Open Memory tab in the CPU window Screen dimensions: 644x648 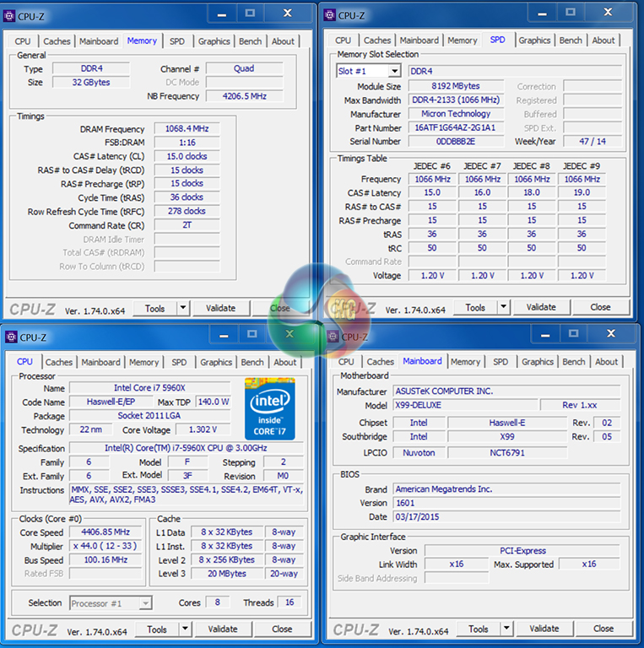143,363
